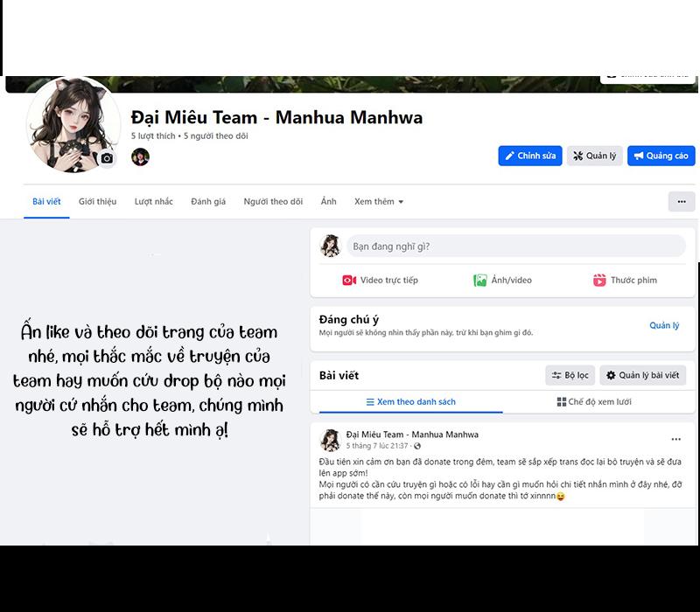
Task: Expand the Xem thêm dropdown
Action: tap(379, 202)
